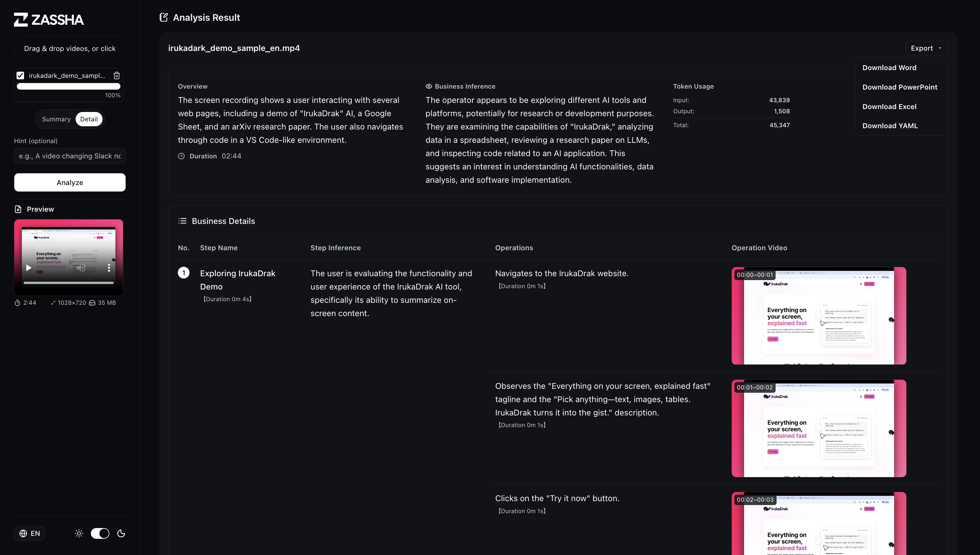Screen dimensions: 980x555
Task: Click the moon dark-mode icon
Action: 121,533
